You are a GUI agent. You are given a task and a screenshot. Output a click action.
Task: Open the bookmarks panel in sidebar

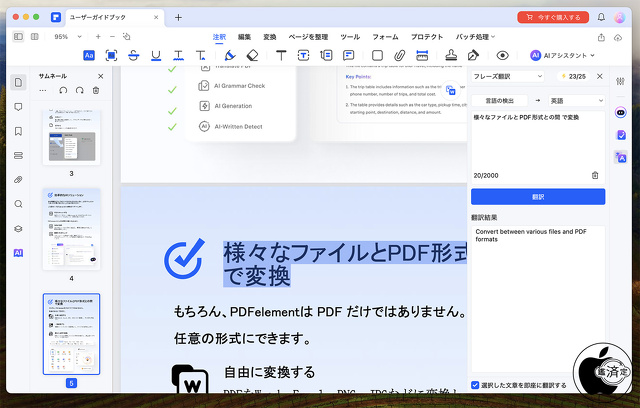(x=18, y=131)
